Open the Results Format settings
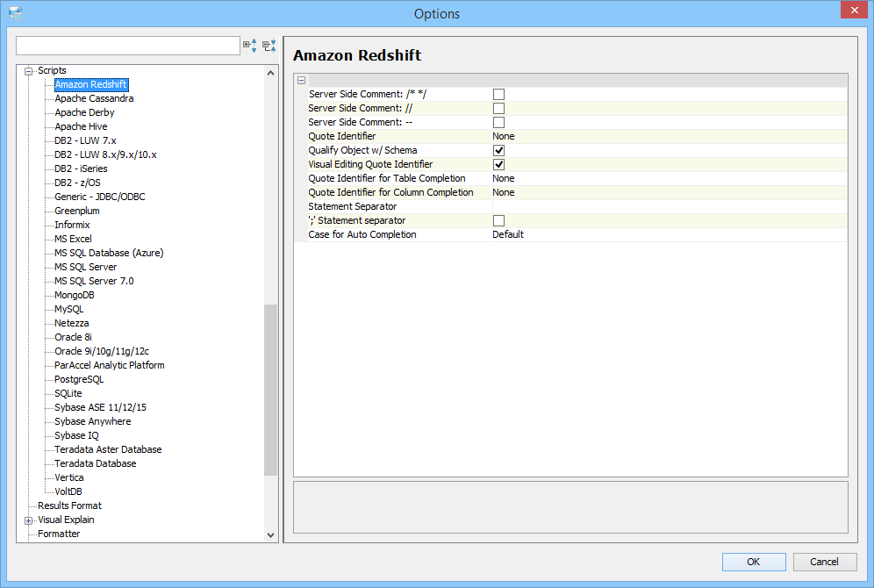Image resolution: width=874 pixels, height=588 pixels. pos(69,506)
